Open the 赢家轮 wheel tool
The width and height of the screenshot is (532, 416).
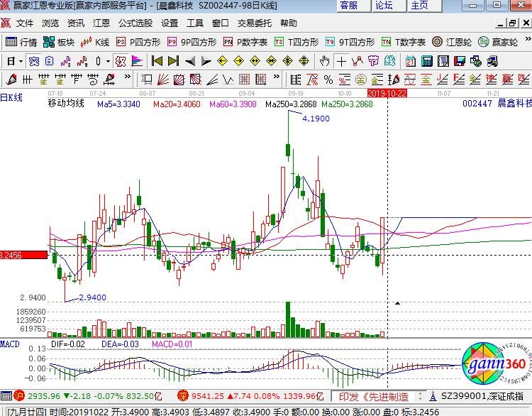click(498, 42)
